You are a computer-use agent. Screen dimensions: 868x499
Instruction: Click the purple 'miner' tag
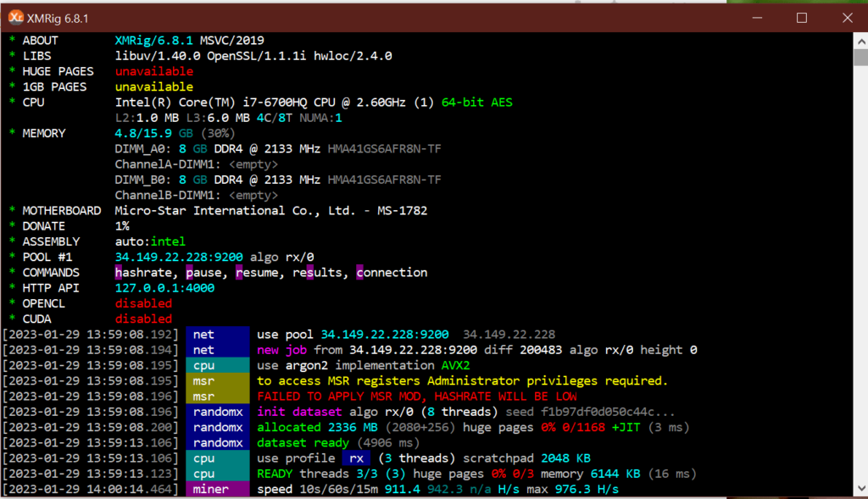point(218,490)
